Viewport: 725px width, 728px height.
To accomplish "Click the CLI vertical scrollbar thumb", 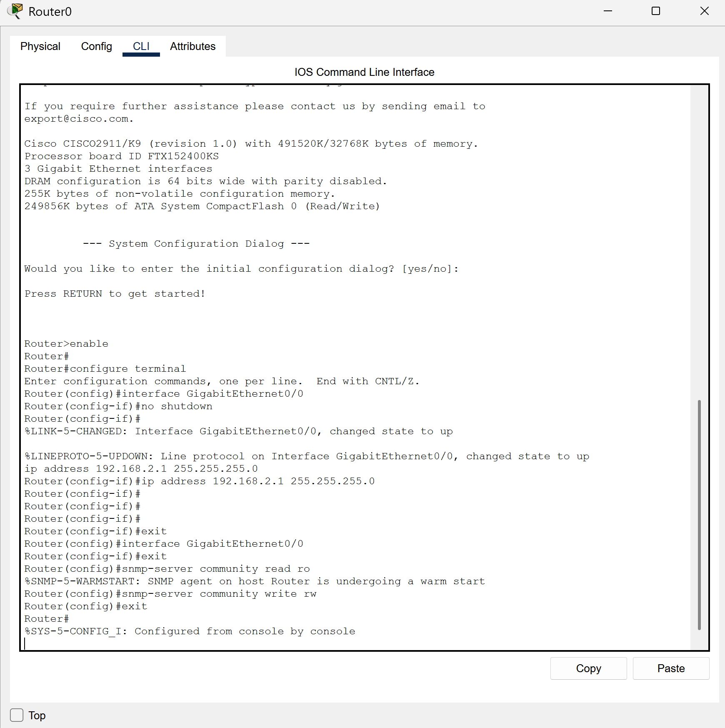I will click(699, 515).
